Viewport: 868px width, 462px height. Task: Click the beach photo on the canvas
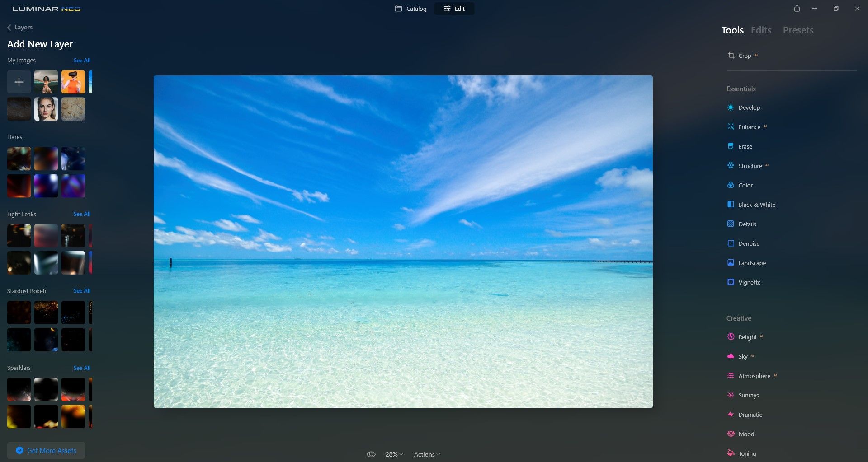pos(403,242)
